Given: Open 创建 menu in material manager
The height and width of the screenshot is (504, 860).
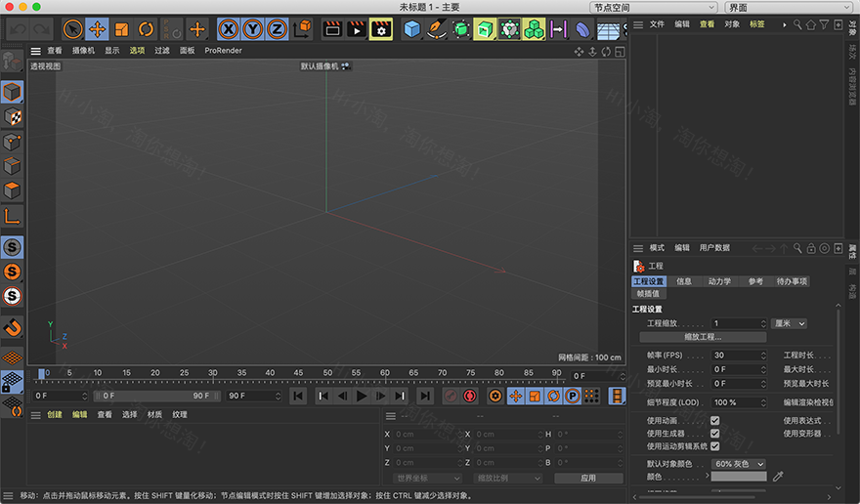Looking at the screenshot, I should coord(55,414).
